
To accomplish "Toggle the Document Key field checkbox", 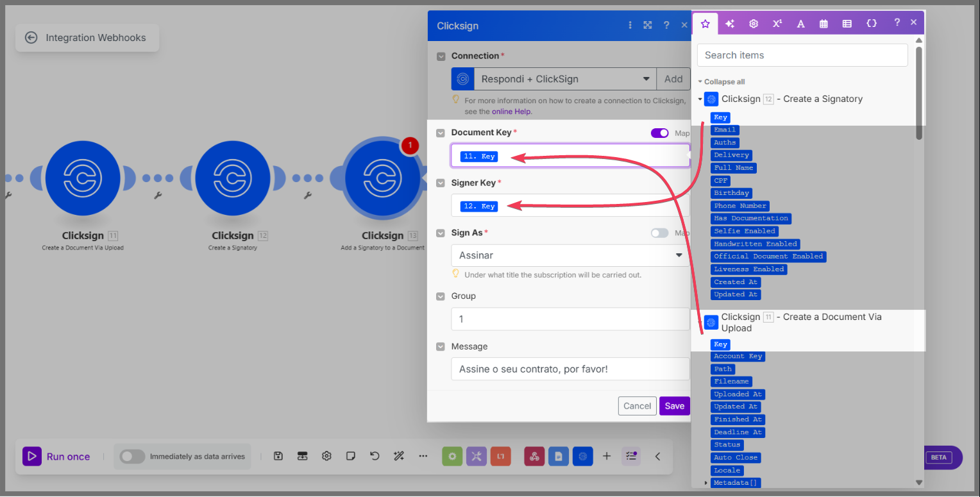I will [441, 133].
